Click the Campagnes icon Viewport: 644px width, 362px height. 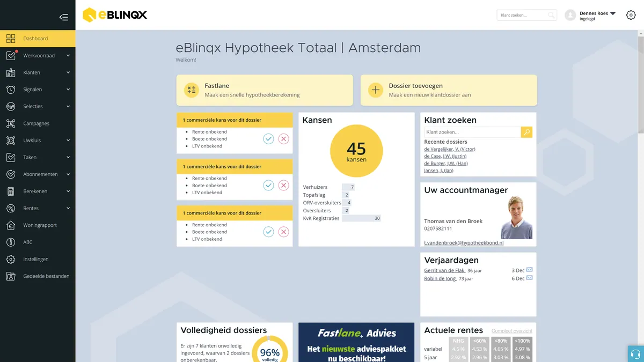coord(11,123)
